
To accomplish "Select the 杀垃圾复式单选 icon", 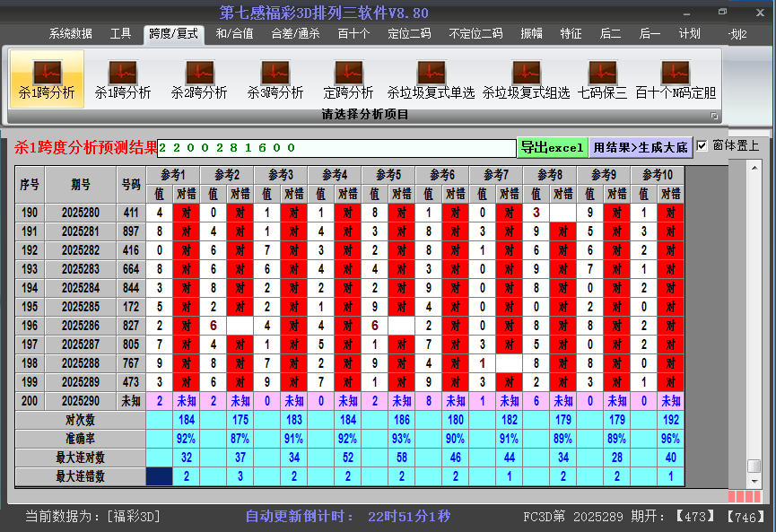I will 431,79.
